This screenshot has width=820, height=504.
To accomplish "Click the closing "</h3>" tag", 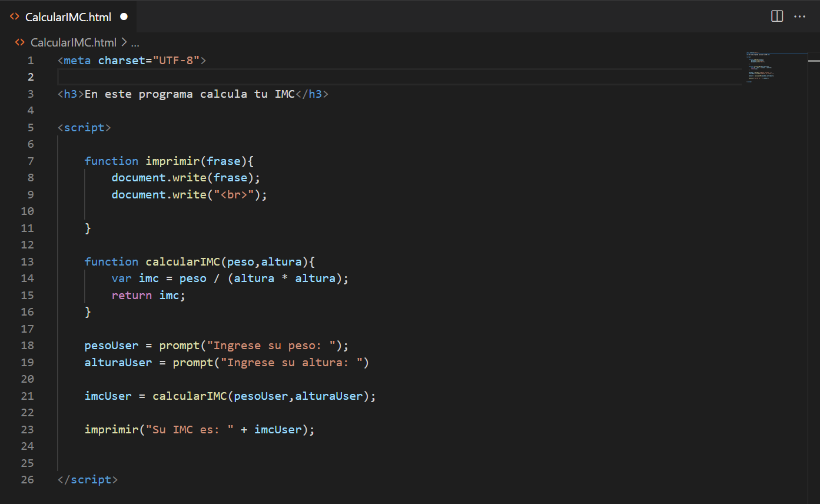I will [312, 94].
